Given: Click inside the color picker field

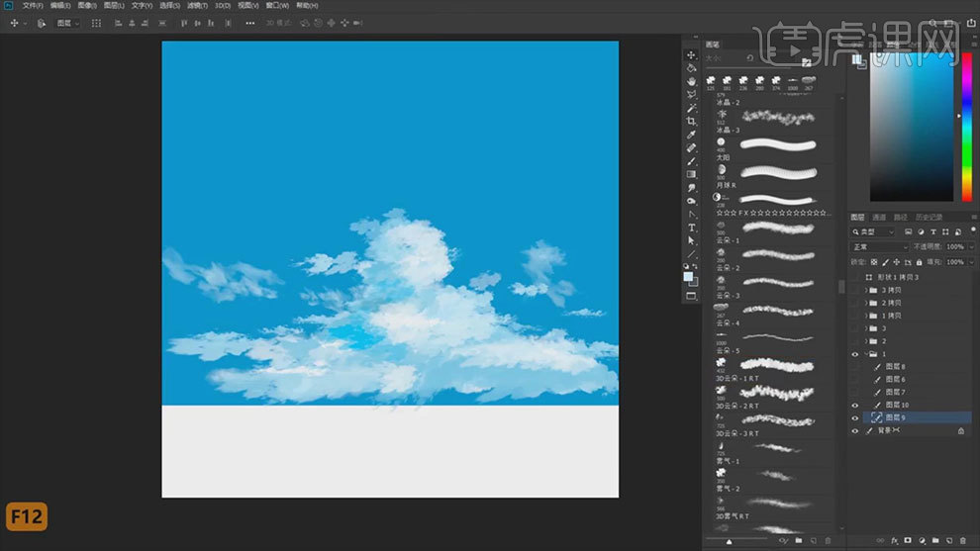Looking at the screenshot, I should tap(912, 128).
